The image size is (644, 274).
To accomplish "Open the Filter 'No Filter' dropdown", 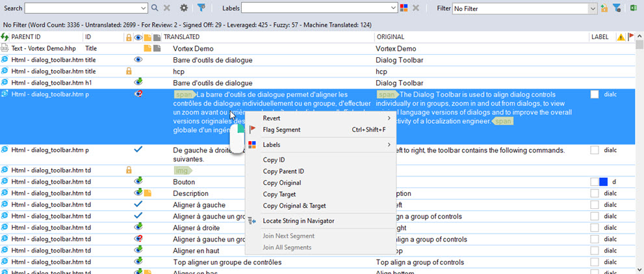I will pyautogui.click(x=593, y=8).
